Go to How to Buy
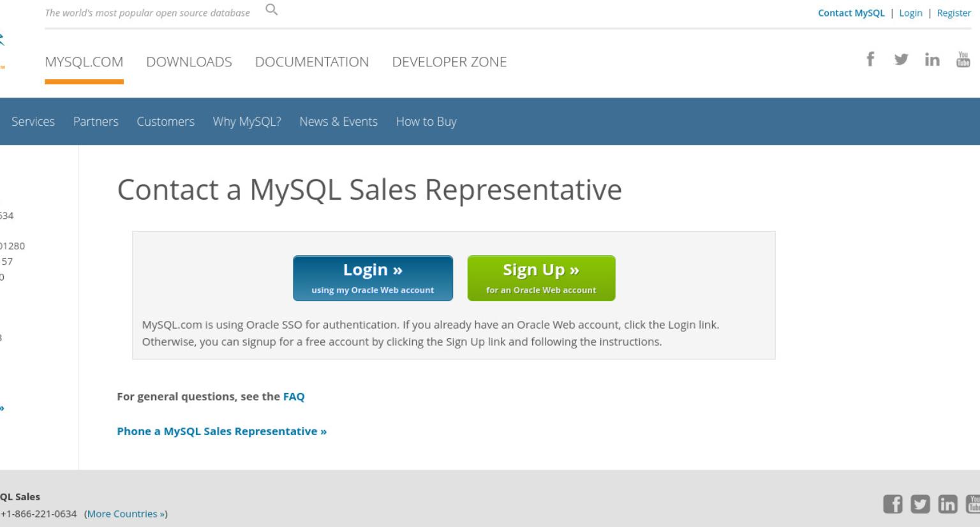980x527 pixels. 426,121
